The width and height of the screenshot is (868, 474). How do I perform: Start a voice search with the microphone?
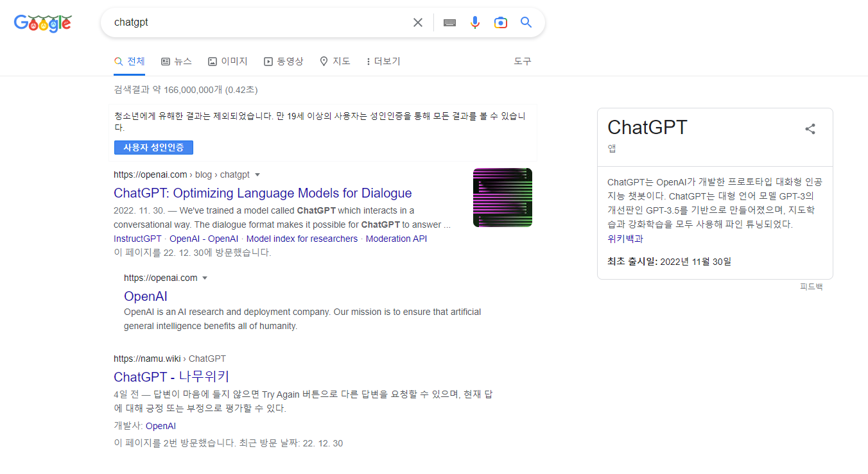(475, 22)
